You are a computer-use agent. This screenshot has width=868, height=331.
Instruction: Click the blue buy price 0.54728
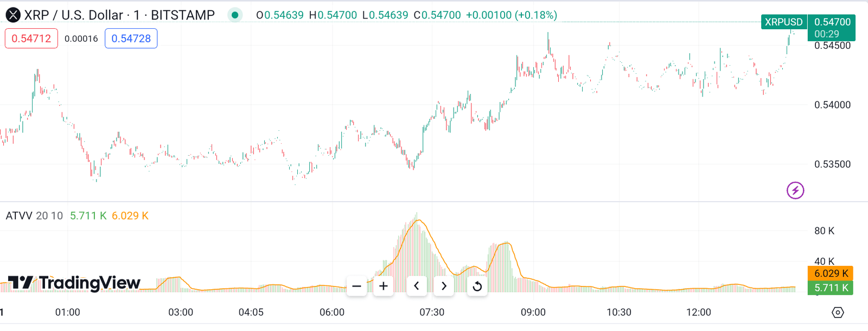coord(131,39)
